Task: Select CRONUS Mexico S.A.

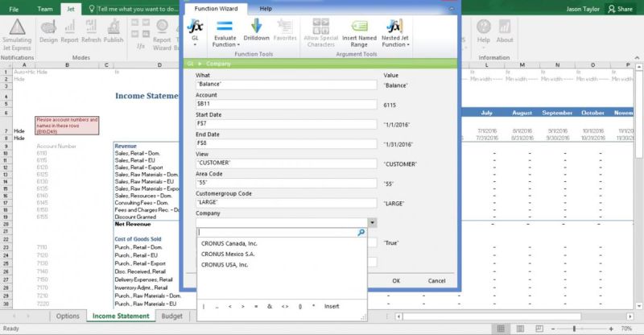Action: coord(228,254)
